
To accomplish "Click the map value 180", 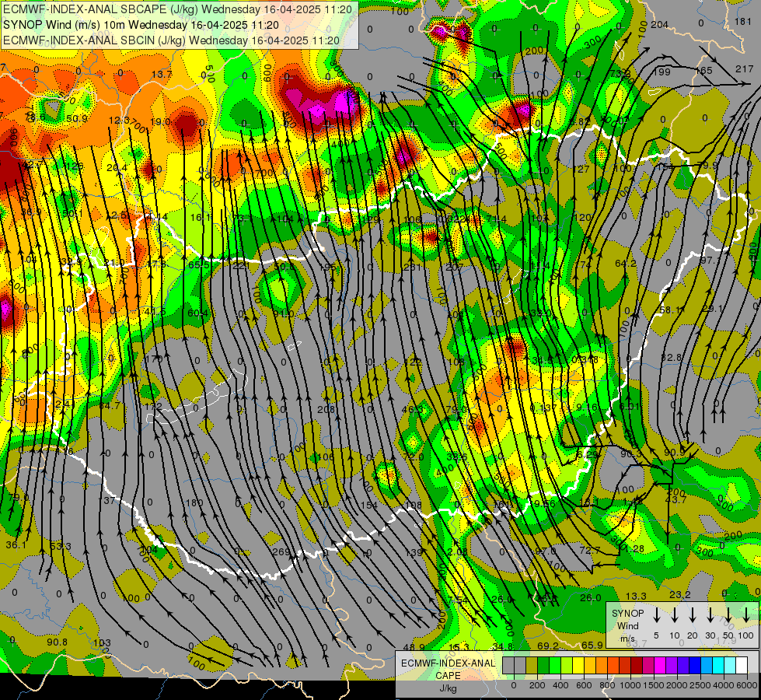I will (194, 502).
